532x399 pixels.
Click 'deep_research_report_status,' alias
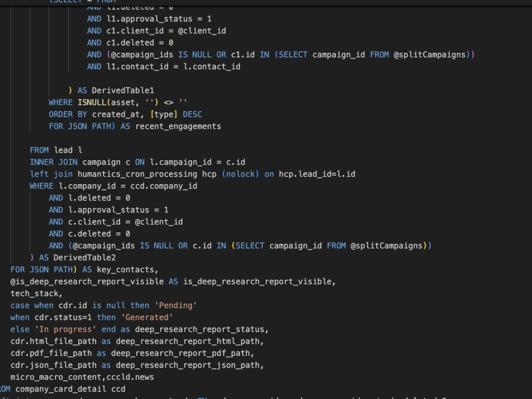point(202,329)
